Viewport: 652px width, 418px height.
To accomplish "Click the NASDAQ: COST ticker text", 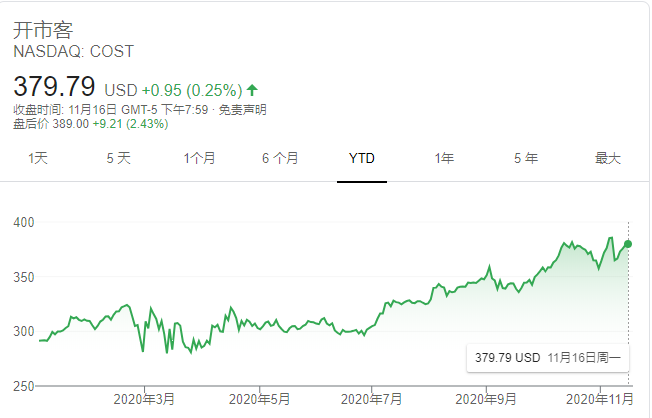I will [x=73, y=51].
